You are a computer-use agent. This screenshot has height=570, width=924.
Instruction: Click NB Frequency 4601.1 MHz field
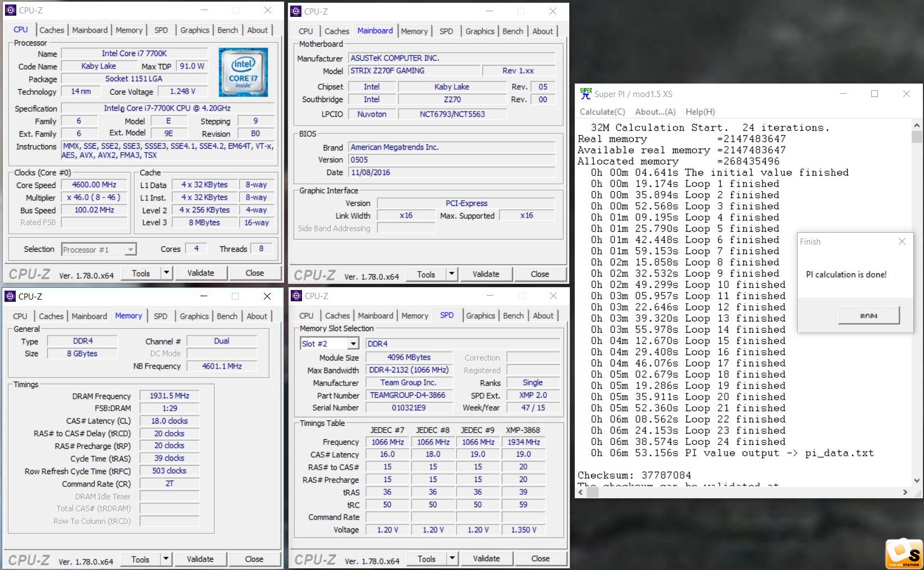[x=222, y=366]
